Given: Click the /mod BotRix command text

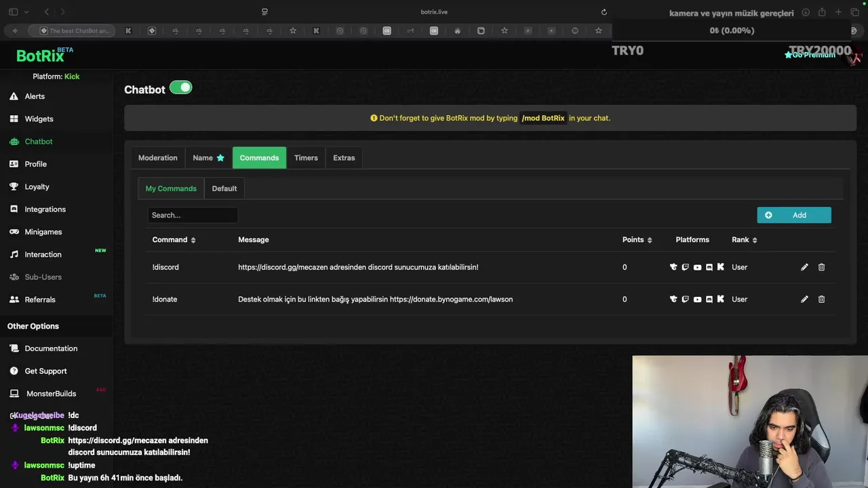Looking at the screenshot, I should pos(543,118).
